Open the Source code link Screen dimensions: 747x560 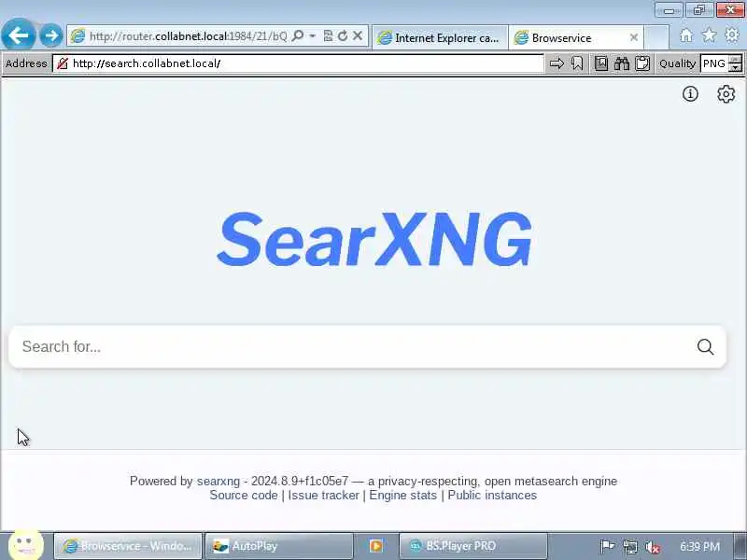pos(244,496)
